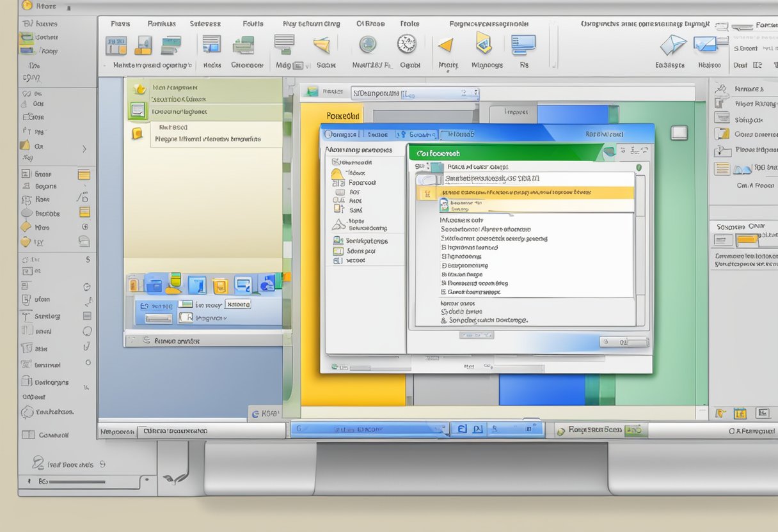Click the yellow tag icon above Wignoogs

pos(484,43)
